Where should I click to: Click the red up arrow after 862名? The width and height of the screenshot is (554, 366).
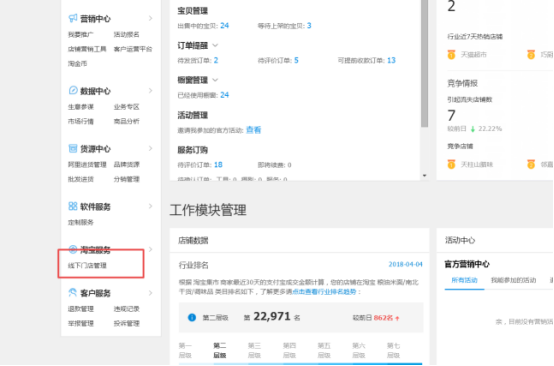pyautogui.click(x=397, y=318)
